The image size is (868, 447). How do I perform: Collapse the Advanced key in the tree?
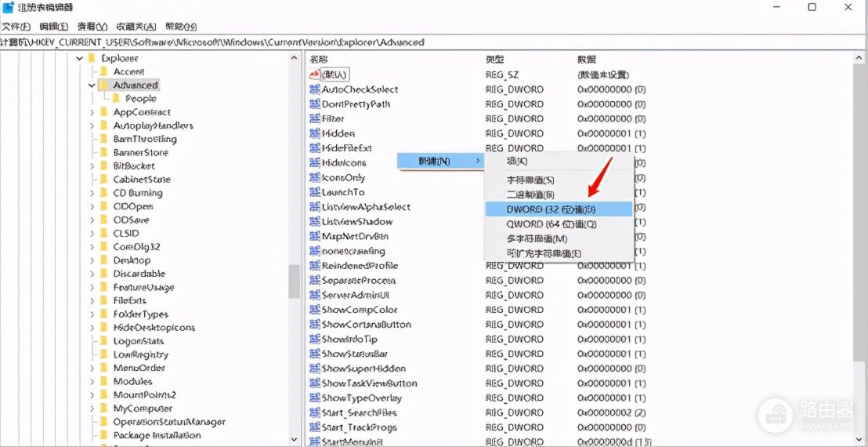click(92, 85)
